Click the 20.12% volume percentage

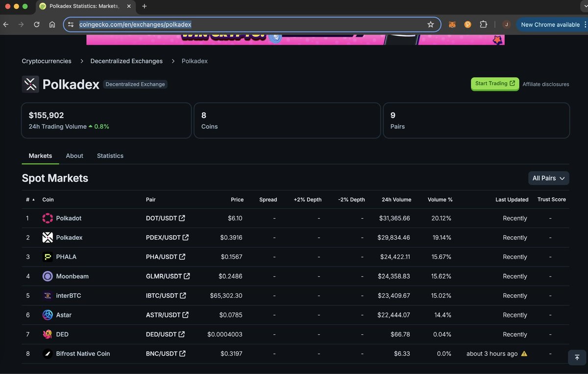441,218
